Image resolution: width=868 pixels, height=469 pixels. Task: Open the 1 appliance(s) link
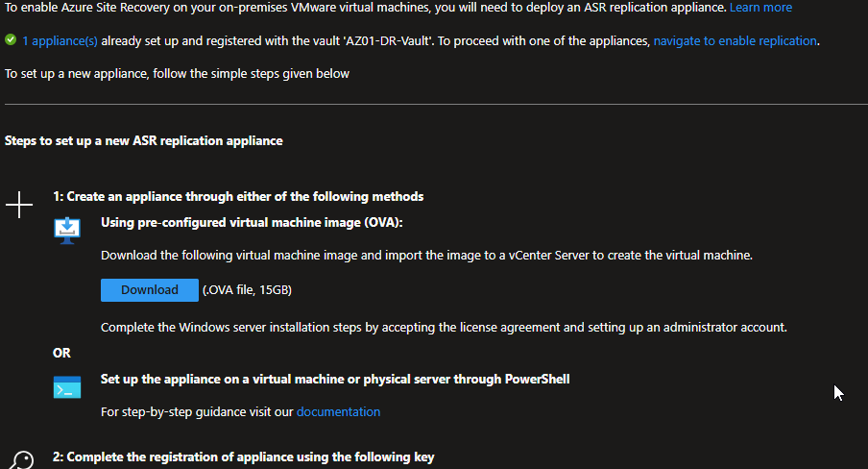[x=60, y=41]
